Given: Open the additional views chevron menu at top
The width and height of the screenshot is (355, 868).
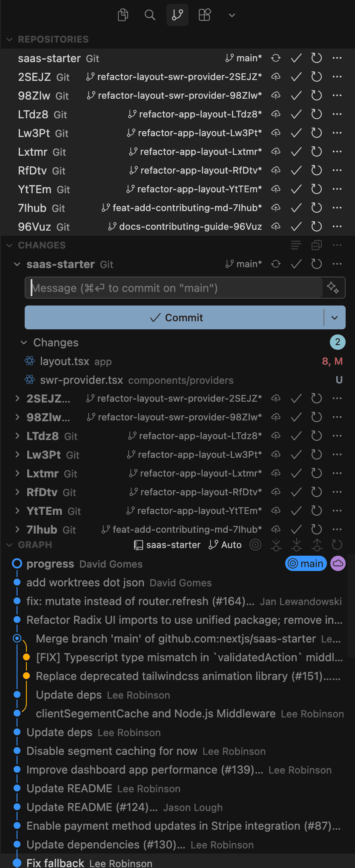Looking at the screenshot, I should pos(232,15).
